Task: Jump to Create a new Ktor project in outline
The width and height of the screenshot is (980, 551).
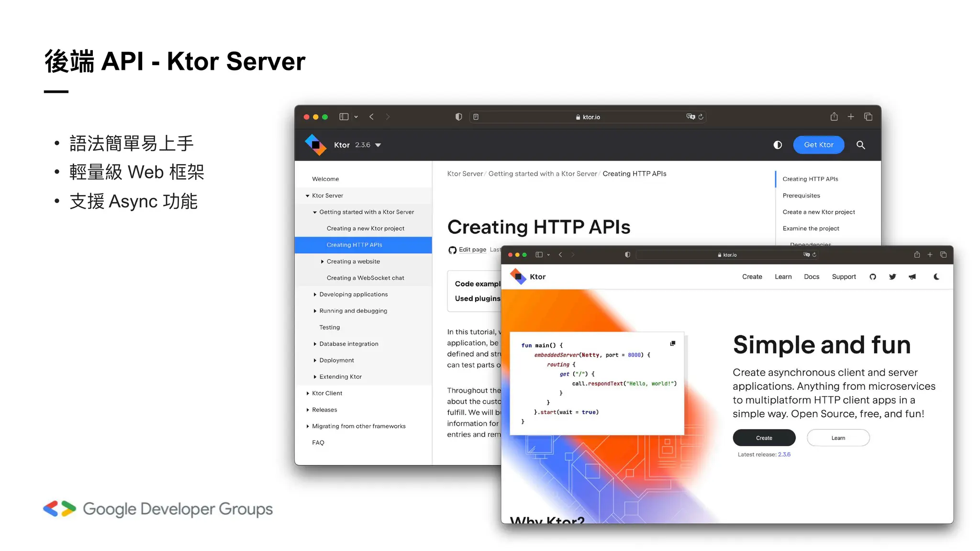Action: pyautogui.click(x=818, y=212)
